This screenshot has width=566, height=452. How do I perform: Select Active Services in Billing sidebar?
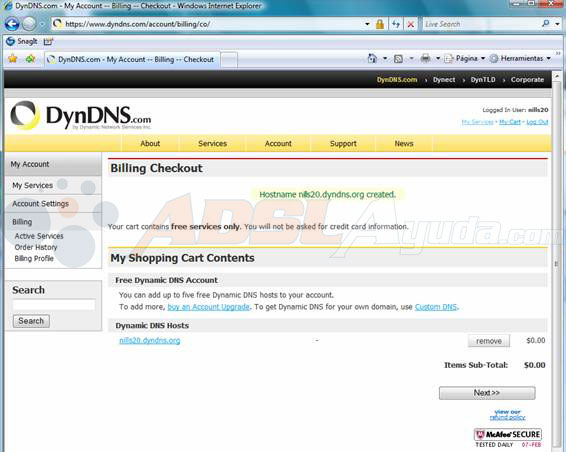coord(39,236)
